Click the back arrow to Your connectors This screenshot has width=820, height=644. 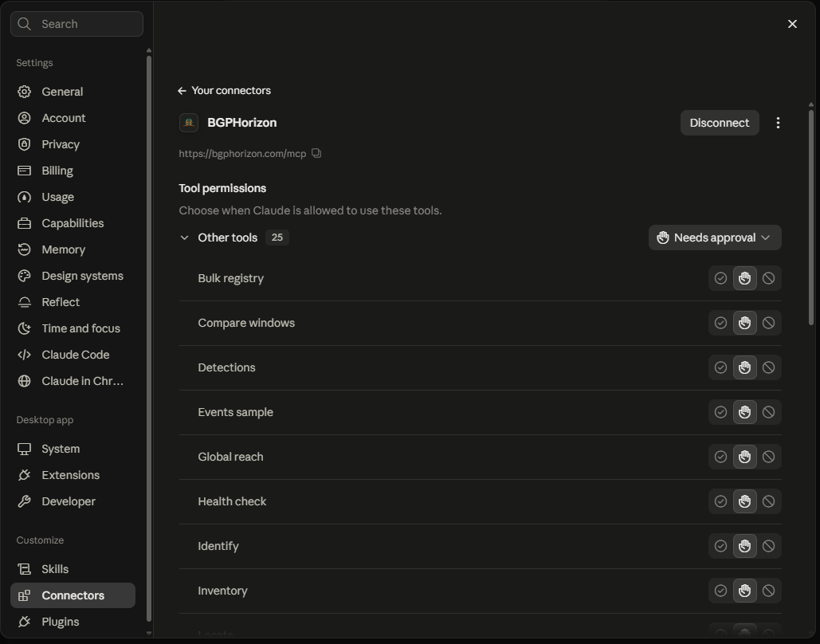(x=182, y=91)
